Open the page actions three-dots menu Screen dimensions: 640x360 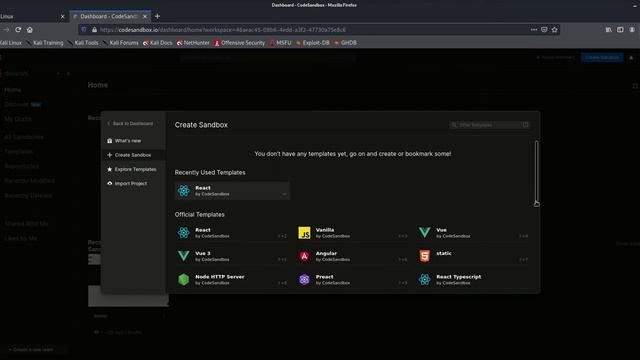click(x=533, y=29)
